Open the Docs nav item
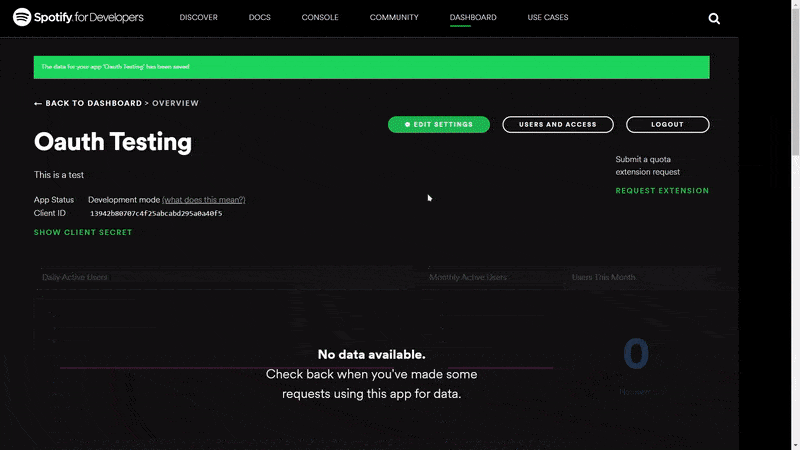Screen dimensions: 800x450 tap(260, 17)
